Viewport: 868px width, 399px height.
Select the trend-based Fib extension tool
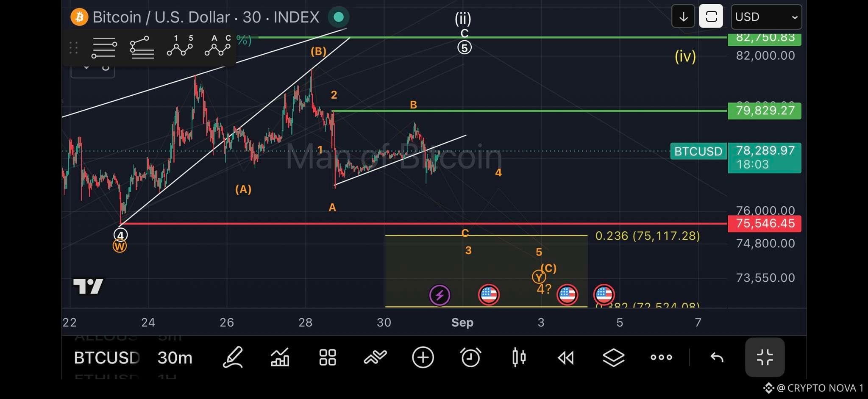click(142, 47)
